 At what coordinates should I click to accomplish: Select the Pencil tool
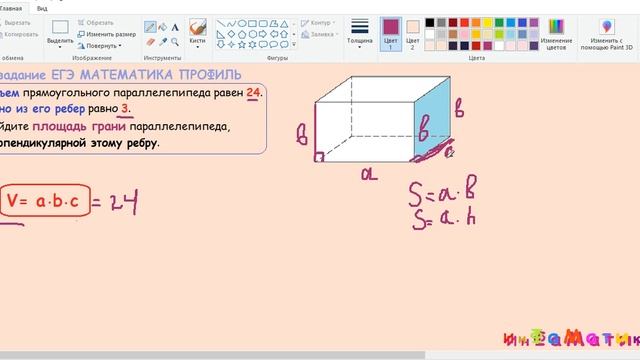point(150,27)
